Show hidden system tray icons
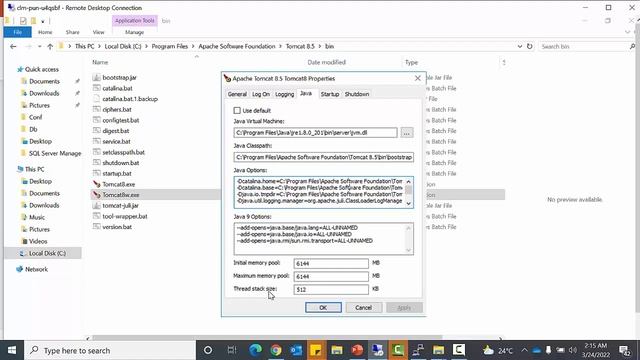Viewport: 640px width, 360px height. pos(524,350)
